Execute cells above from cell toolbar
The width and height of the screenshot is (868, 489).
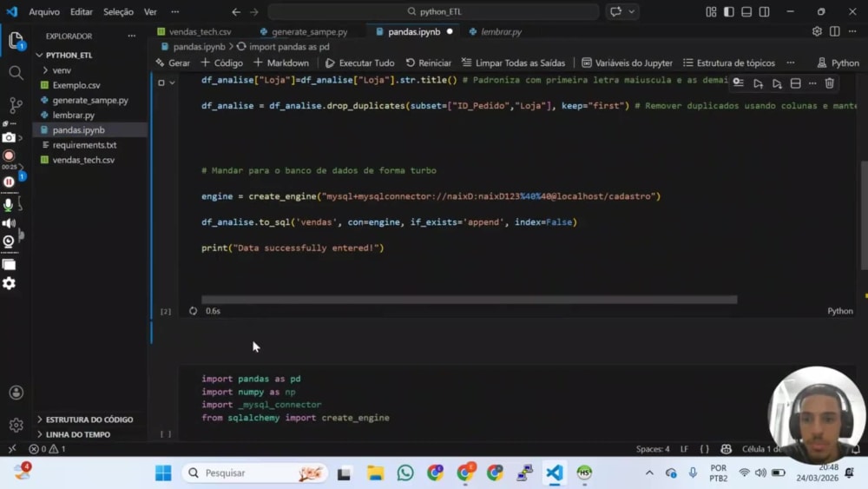[758, 83]
